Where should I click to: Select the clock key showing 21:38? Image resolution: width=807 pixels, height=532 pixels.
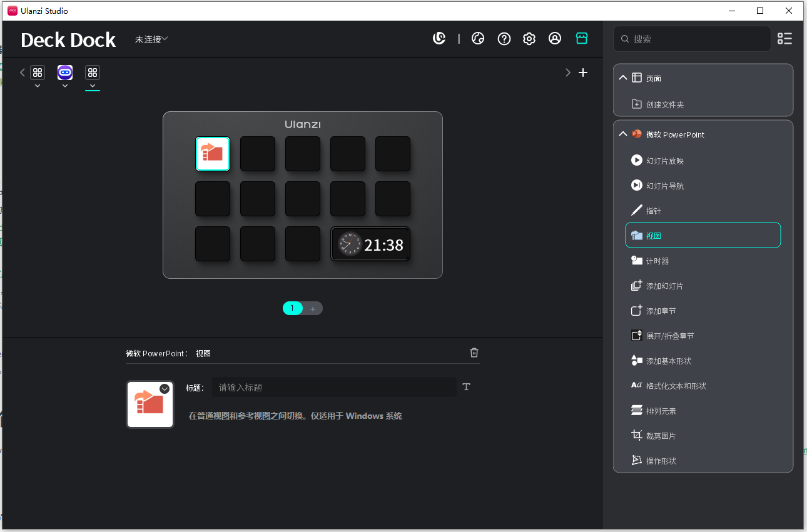point(370,244)
